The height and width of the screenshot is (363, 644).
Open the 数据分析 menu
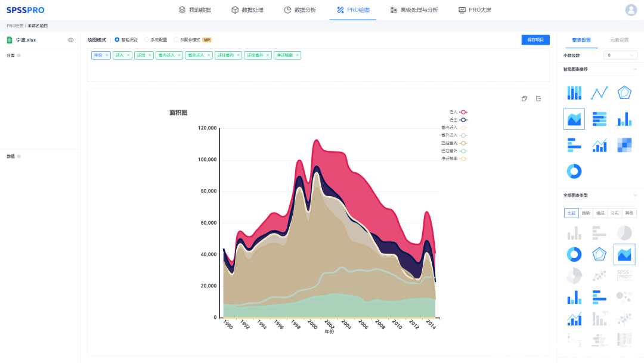click(x=300, y=10)
